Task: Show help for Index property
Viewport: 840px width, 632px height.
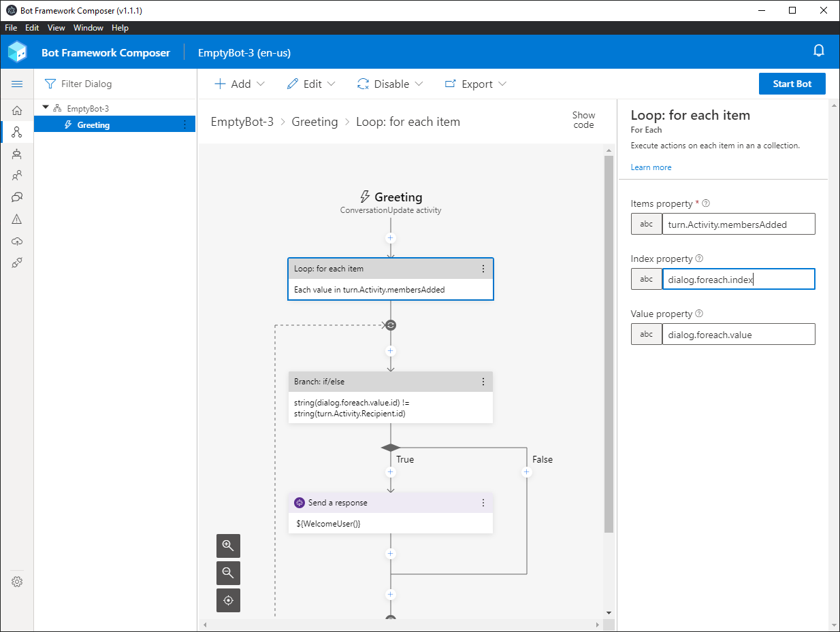Action: pyautogui.click(x=699, y=259)
